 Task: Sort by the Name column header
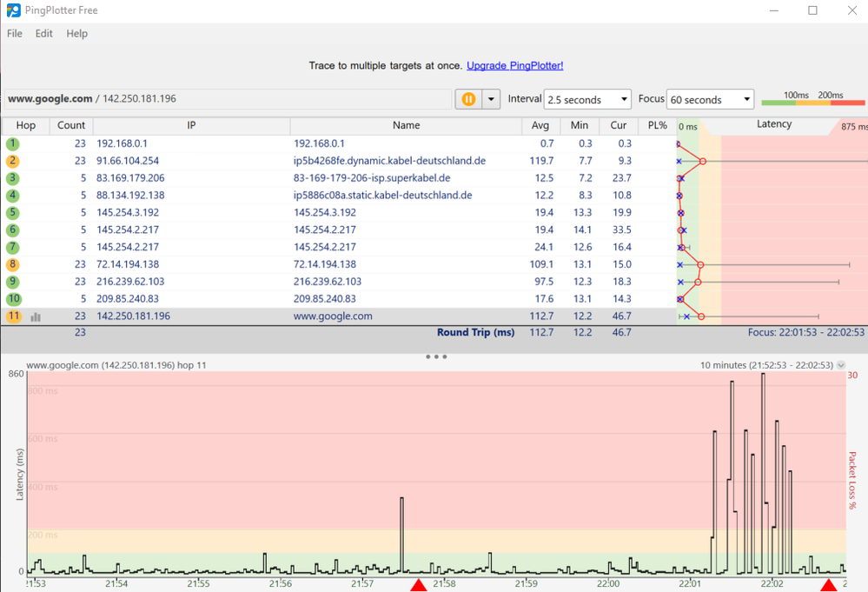pyautogui.click(x=406, y=126)
